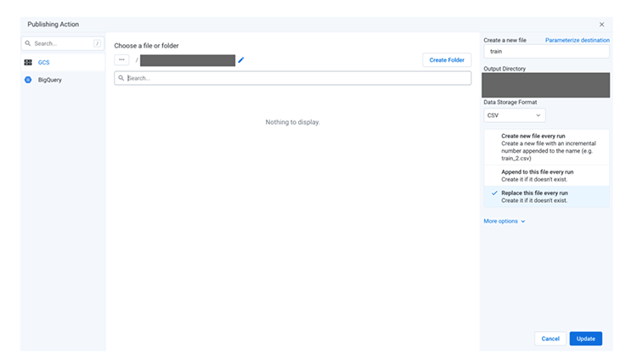
Task: Click the Update button
Action: pyautogui.click(x=585, y=339)
